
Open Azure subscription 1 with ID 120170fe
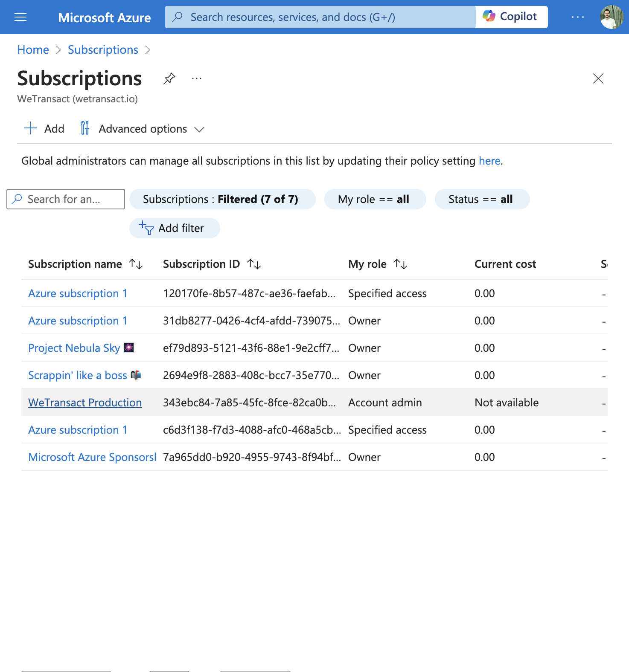tap(78, 293)
